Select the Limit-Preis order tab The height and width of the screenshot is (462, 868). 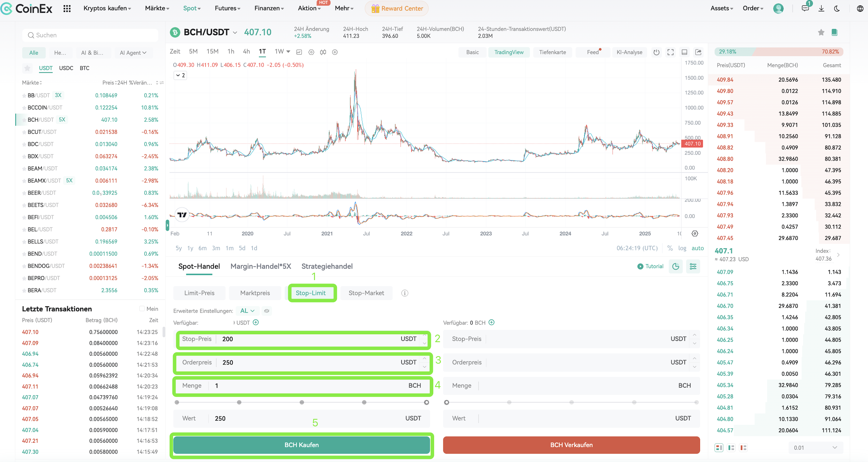(199, 293)
